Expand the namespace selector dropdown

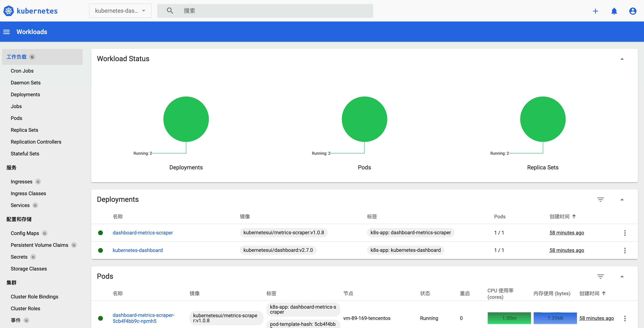tap(145, 10)
